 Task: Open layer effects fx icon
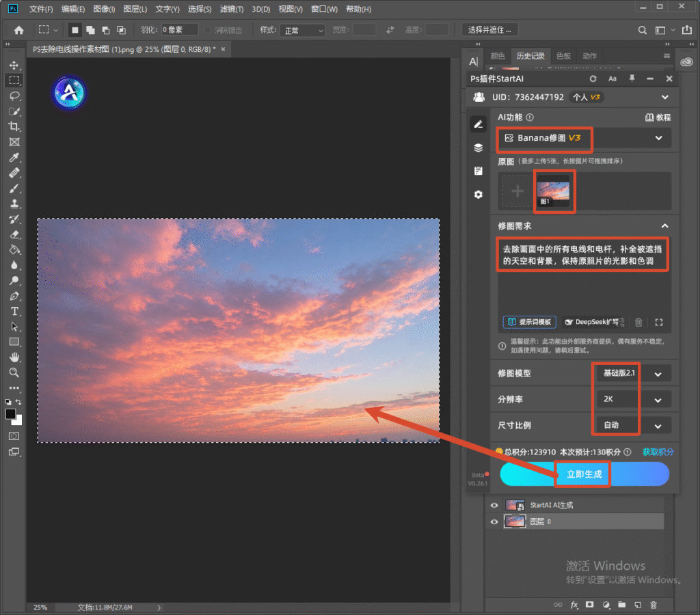pos(574,605)
